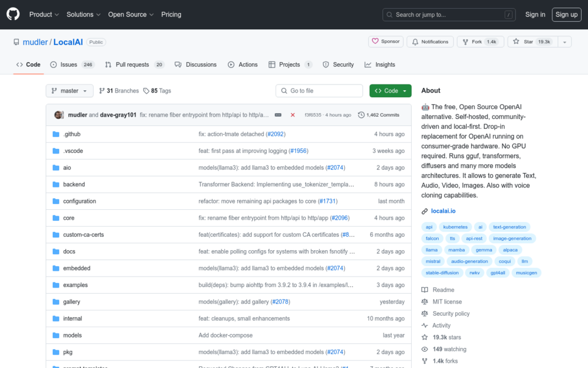Open the Product dropdown menu
Image resolution: width=588 pixels, height=368 pixels.
44,14
